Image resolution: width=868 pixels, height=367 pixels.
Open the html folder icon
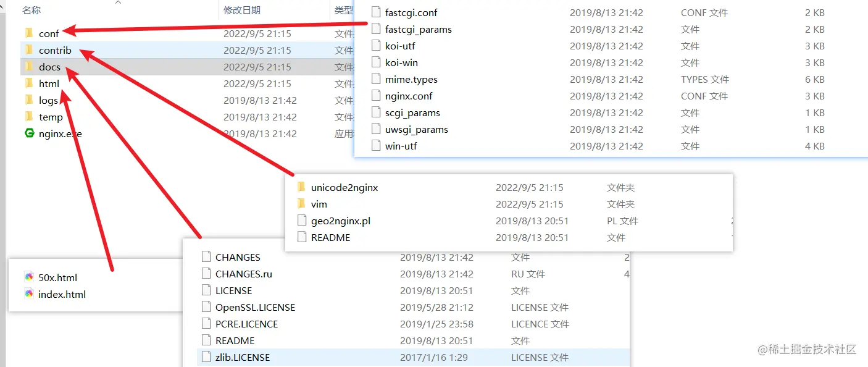point(28,83)
